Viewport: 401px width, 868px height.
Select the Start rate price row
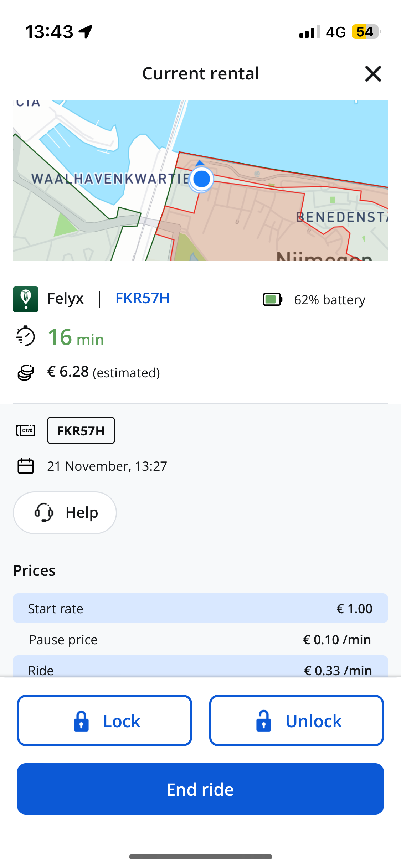(200, 608)
